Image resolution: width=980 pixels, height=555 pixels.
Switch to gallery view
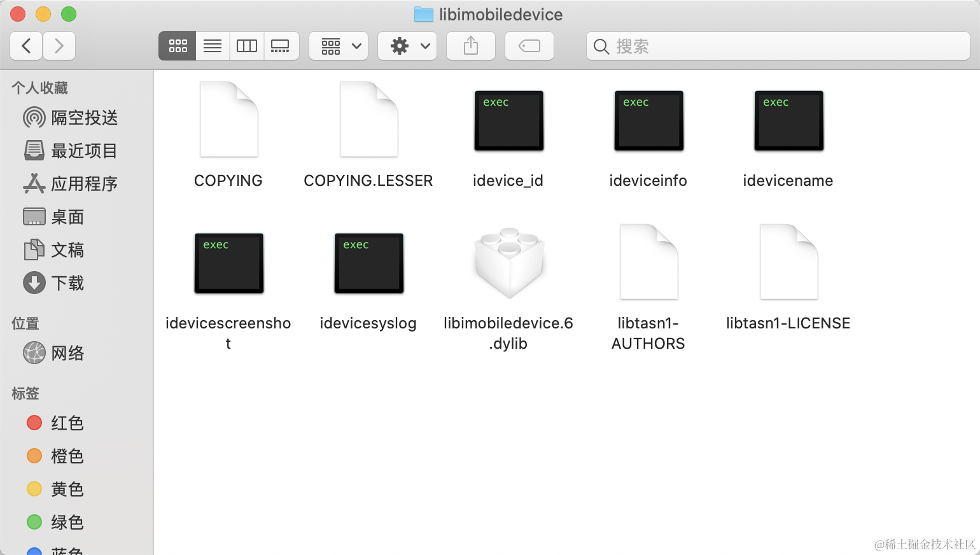281,46
